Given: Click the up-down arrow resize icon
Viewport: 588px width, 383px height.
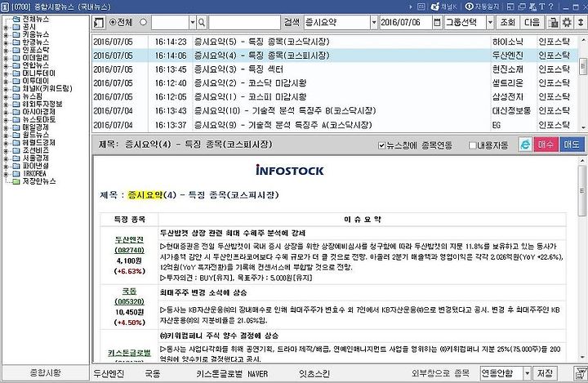Looking at the screenshot, I should 580,23.
